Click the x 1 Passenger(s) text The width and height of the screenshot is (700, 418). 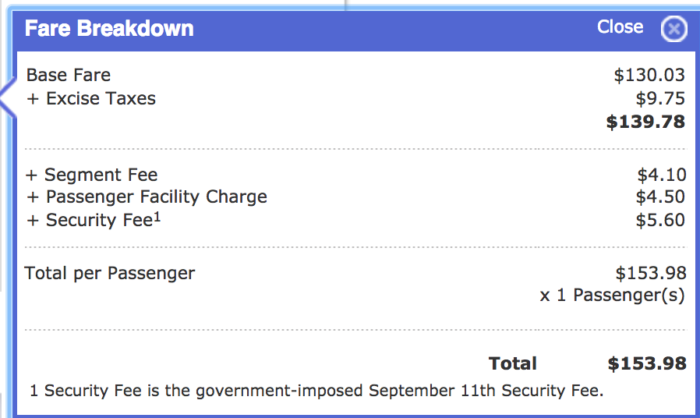click(x=612, y=295)
